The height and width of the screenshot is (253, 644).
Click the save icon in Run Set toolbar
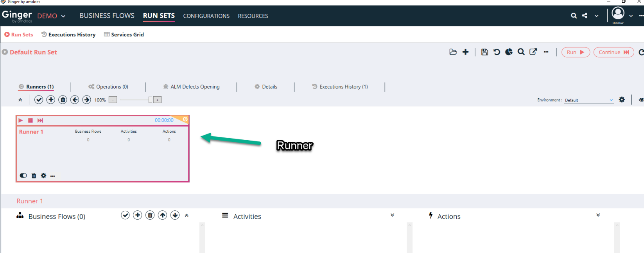pos(484,52)
